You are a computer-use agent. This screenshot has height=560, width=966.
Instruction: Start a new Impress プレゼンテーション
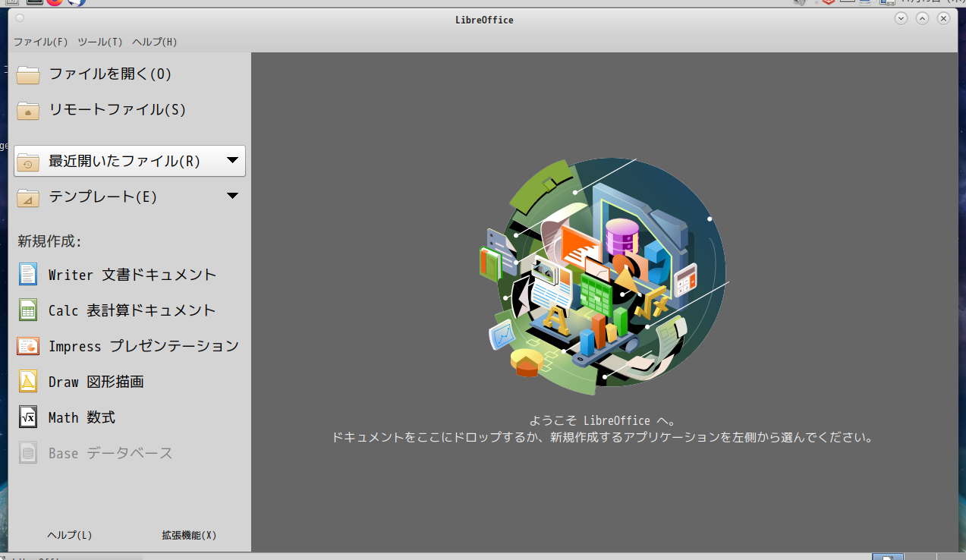click(129, 346)
